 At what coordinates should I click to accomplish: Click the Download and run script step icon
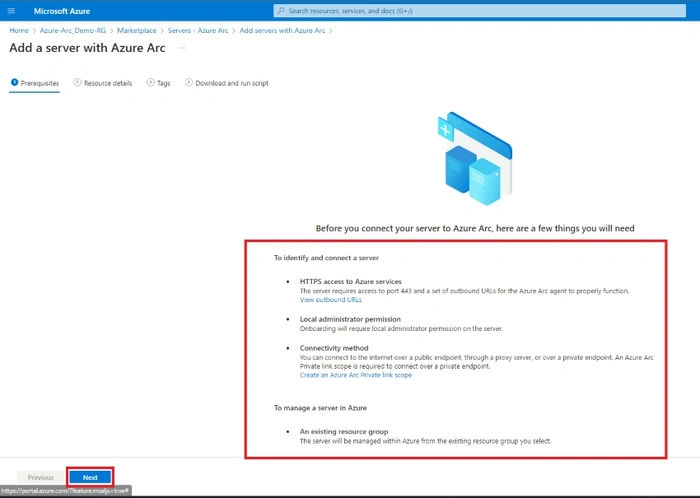point(189,82)
